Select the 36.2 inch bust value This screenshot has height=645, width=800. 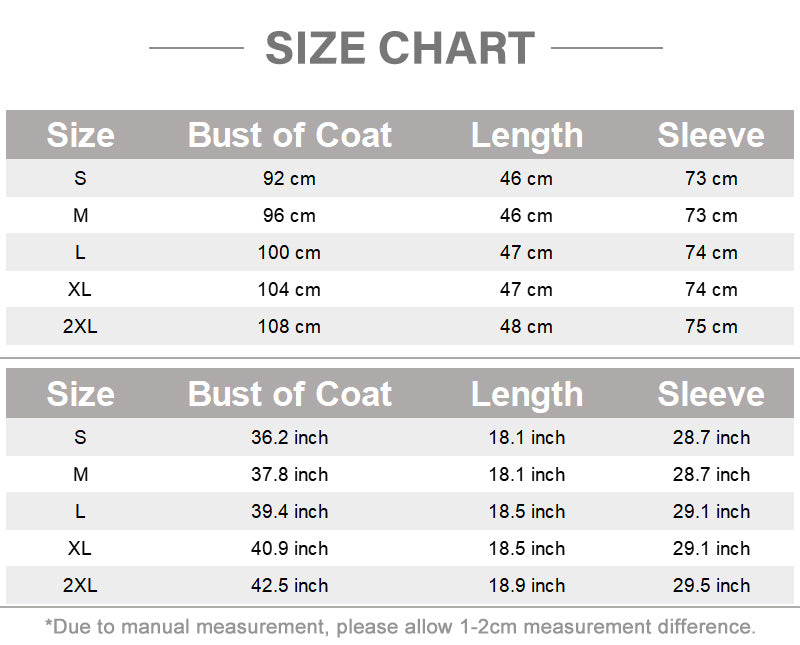tap(289, 438)
